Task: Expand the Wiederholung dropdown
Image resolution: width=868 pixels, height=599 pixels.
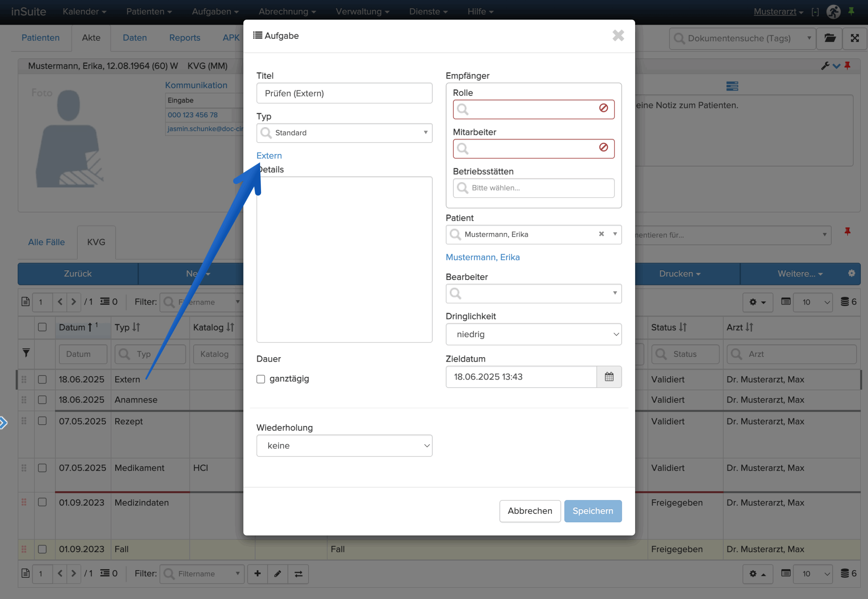Action: coord(344,445)
